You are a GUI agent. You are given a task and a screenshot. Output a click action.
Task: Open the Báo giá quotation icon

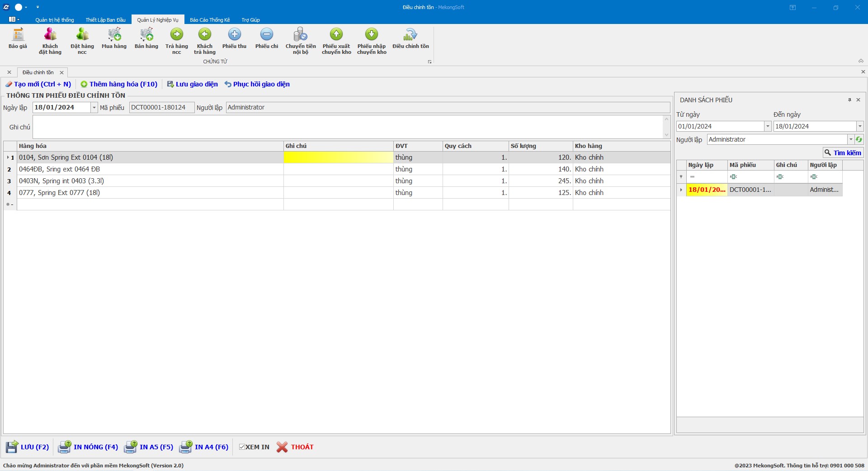point(18,39)
